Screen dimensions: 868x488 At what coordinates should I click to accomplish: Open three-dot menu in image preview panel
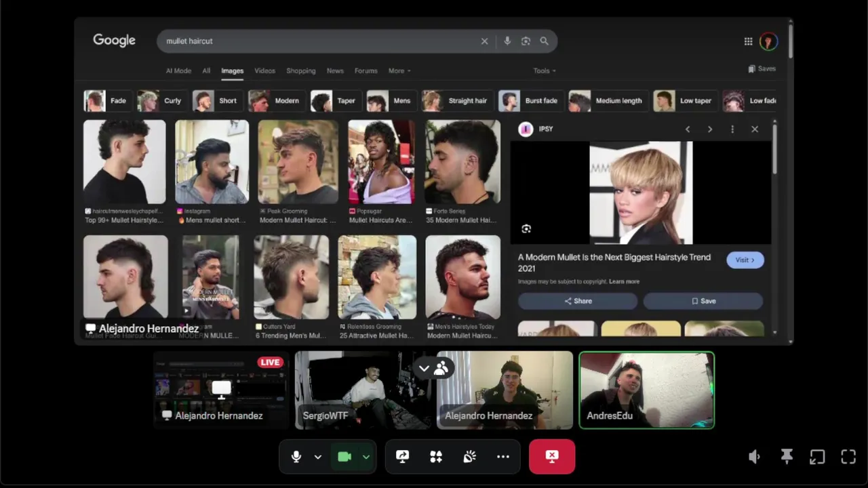(732, 129)
